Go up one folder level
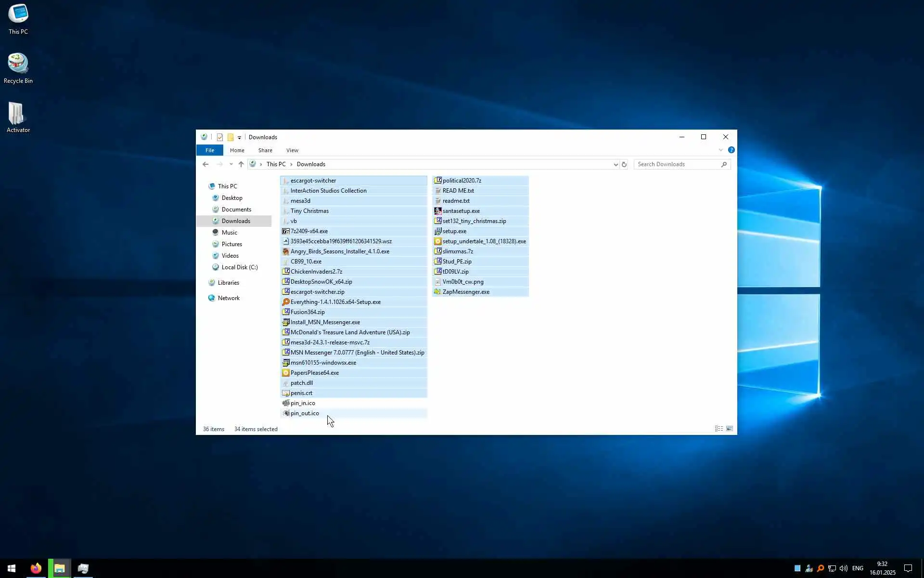924x578 pixels. [x=241, y=164]
